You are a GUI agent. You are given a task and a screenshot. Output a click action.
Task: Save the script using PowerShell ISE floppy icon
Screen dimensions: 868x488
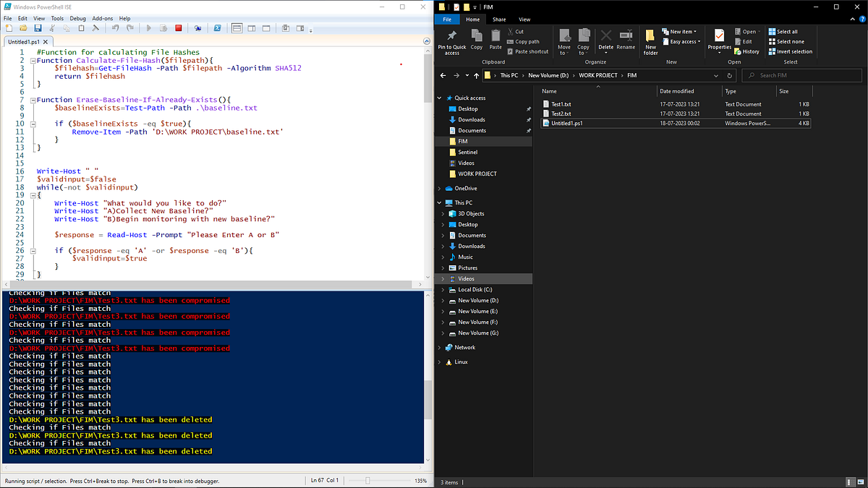(38, 28)
